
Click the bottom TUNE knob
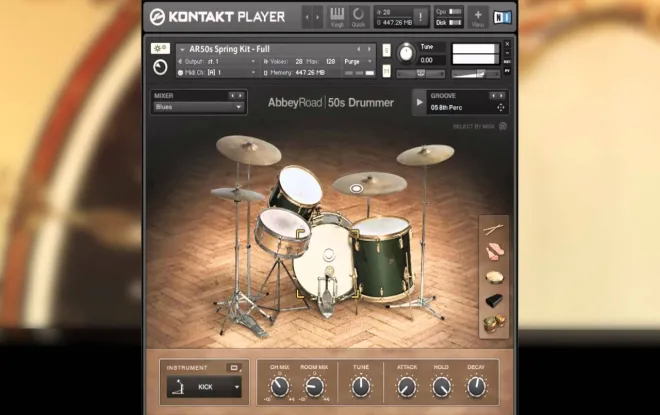361,387
